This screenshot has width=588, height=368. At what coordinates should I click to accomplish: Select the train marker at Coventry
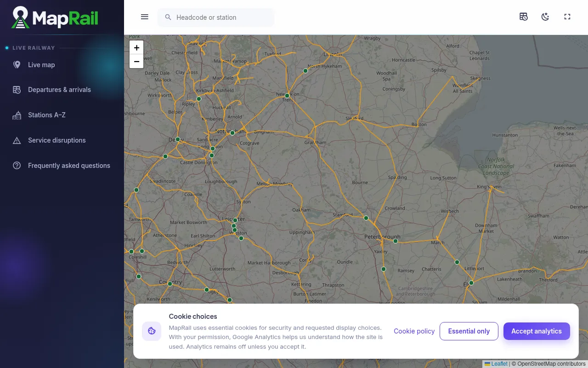[170, 284]
